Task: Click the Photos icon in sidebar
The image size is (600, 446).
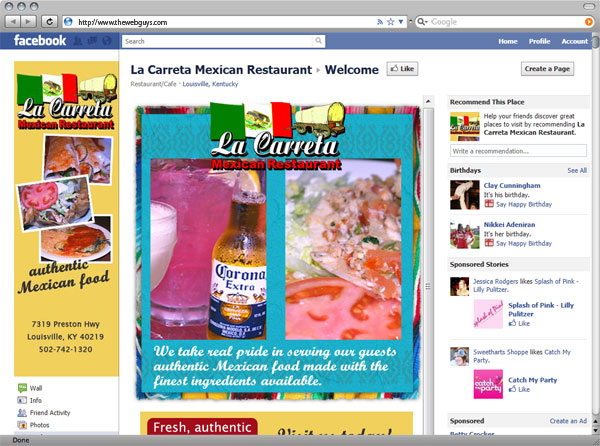Action: pos(22,425)
